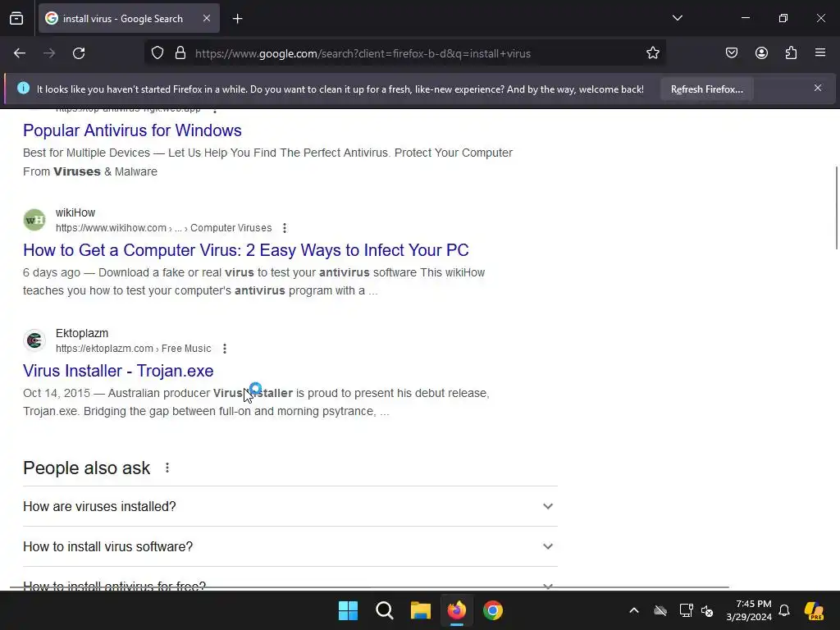Expand How are viruses installed? question

pos(290,506)
